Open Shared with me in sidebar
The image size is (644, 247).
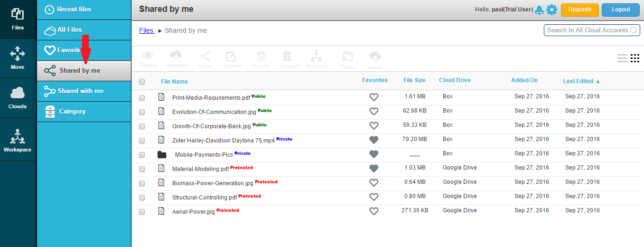[x=80, y=91]
